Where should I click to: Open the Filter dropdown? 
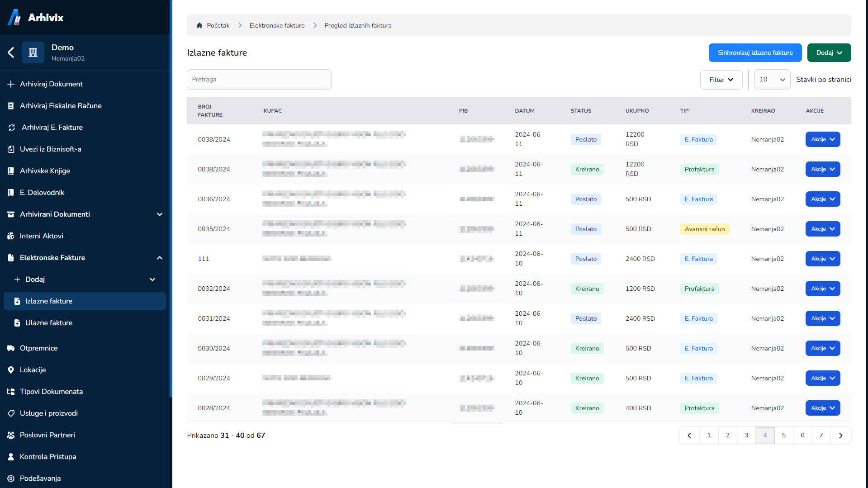click(721, 80)
